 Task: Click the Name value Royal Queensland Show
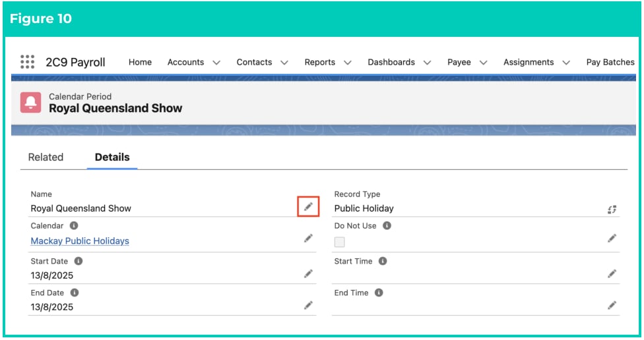pos(81,208)
